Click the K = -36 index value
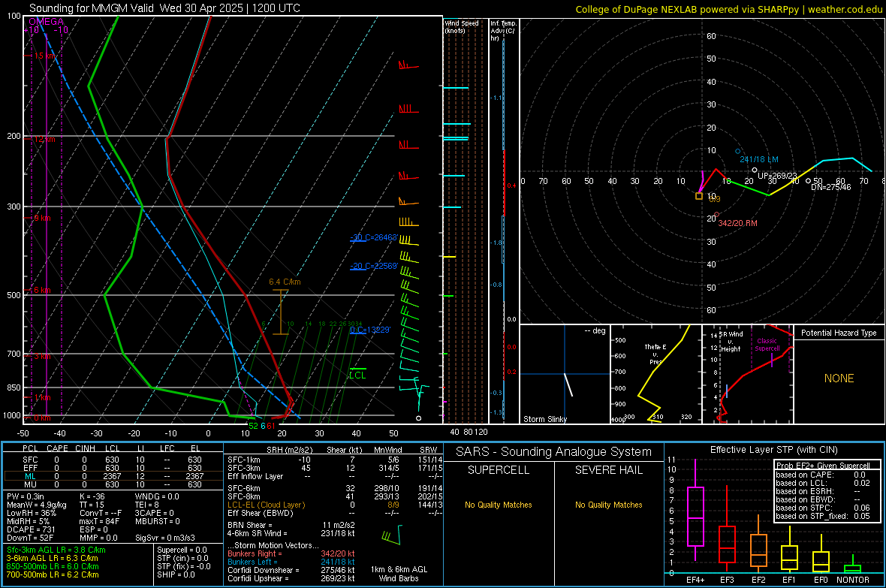 pyautogui.click(x=92, y=496)
